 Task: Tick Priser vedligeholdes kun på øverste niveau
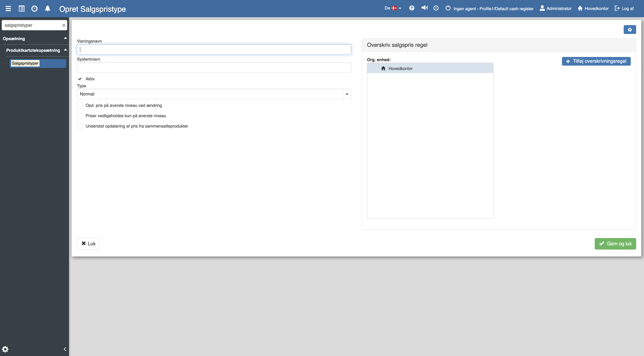[x=80, y=116]
